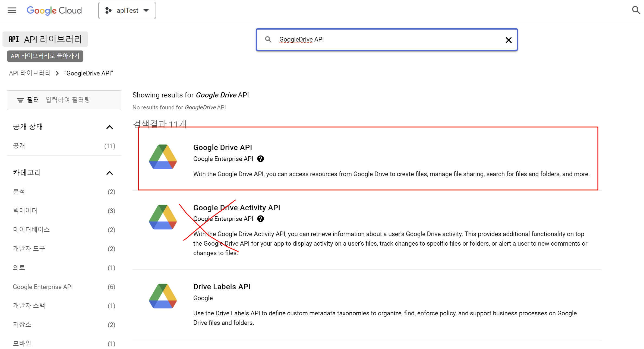Viewport: 644px width, 349px height.
Task: Select the 공개 visibility filter
Action: click(x=19, y=146)
